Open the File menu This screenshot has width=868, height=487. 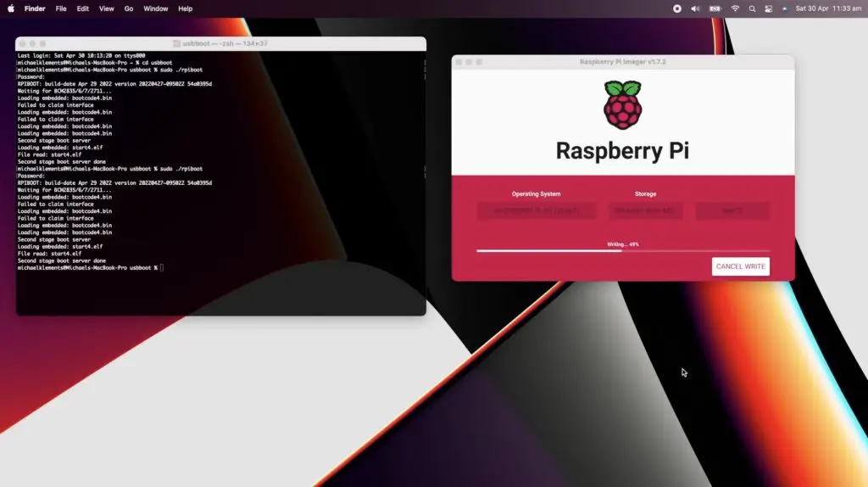tap(61, 8)
